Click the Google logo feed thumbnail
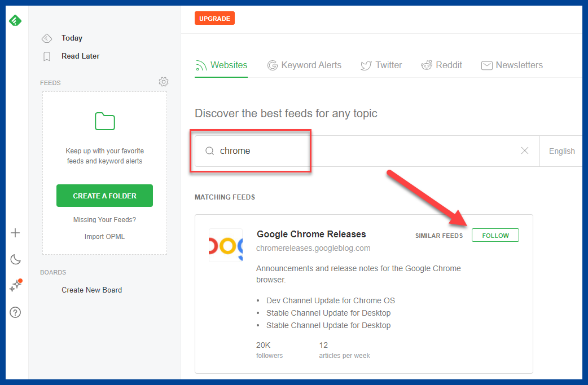This screenshot has width=588, height=385. click(226, 245)
